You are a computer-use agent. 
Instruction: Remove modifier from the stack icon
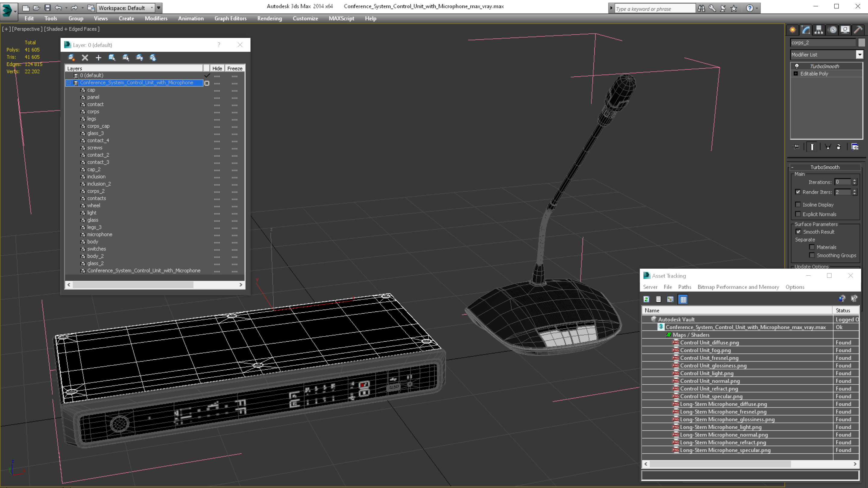coord(839,147)
